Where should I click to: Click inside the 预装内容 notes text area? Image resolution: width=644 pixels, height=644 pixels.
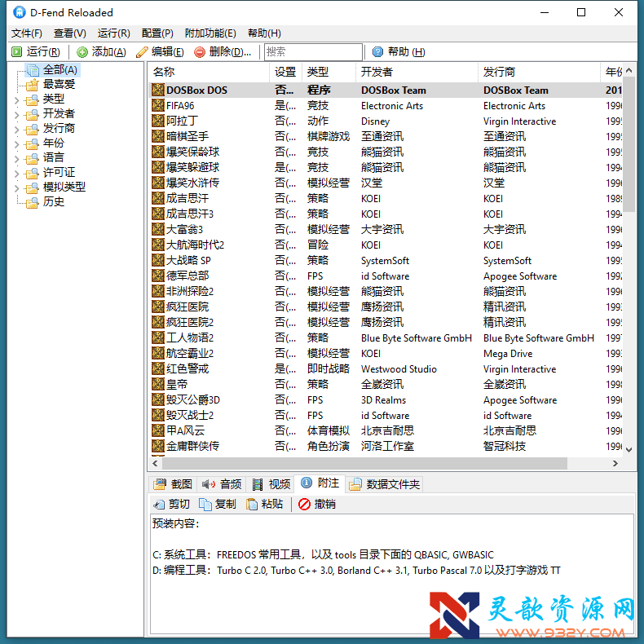point(392,574)
